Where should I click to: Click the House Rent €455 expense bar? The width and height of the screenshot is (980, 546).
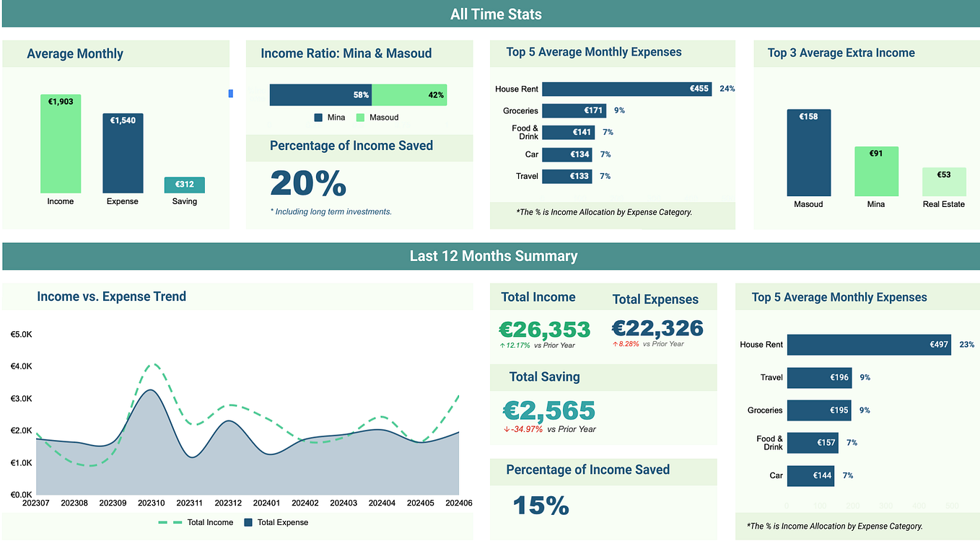coord(626,89)
